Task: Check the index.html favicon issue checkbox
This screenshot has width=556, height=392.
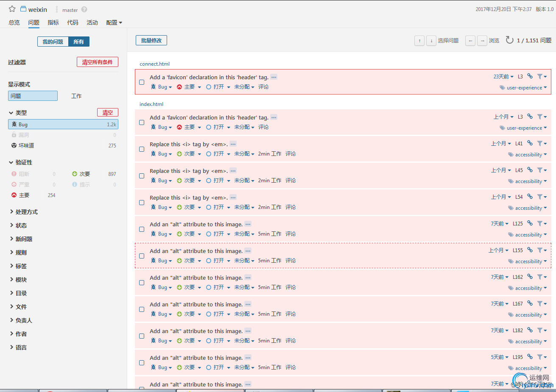Action: click(x=142, y=122)
